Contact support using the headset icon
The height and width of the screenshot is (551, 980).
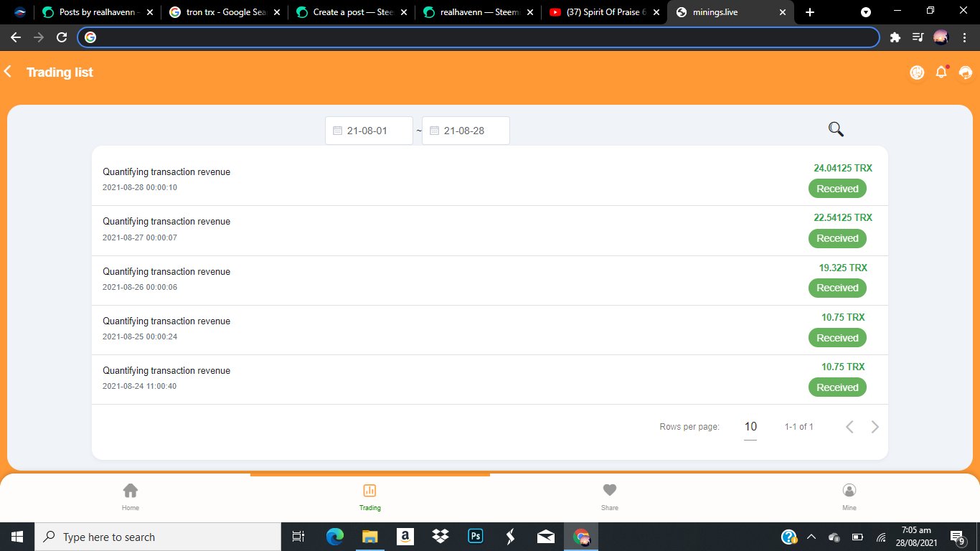[965, 72]
